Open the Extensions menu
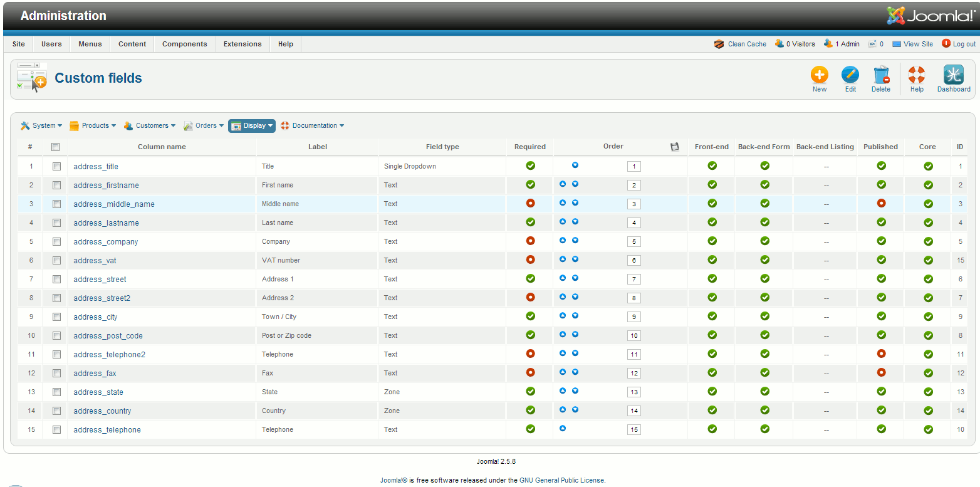Image resolution: width=980 pixels, height=487 pixels. (242, 44)
